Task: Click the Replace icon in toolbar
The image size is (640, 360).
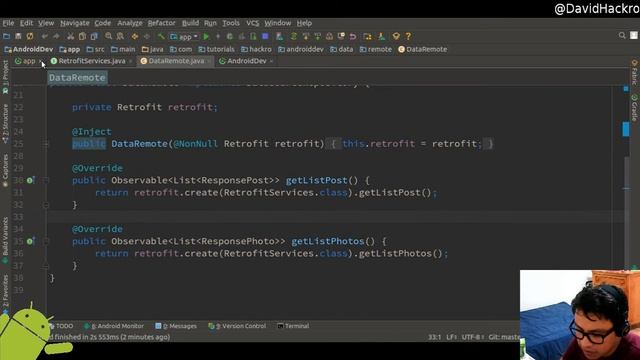Action: pos(120,36)
